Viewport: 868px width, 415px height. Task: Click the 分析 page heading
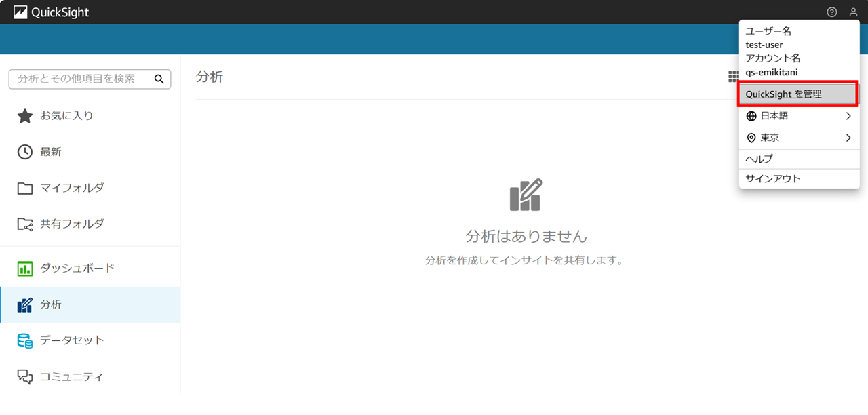point(209,77)
